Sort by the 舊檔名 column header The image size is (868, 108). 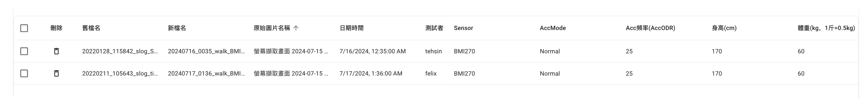point(91,28)
